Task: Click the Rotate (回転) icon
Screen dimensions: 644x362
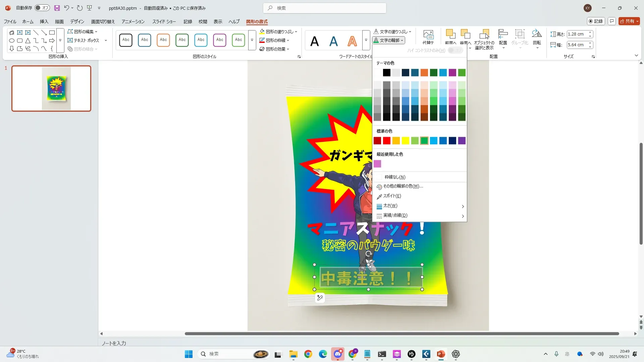Action: coord(537,35)
